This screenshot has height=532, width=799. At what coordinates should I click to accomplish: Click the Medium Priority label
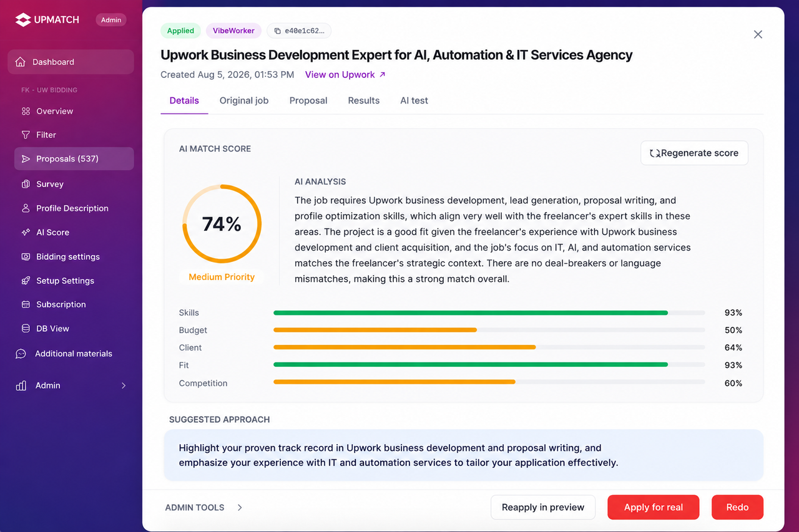222,277
